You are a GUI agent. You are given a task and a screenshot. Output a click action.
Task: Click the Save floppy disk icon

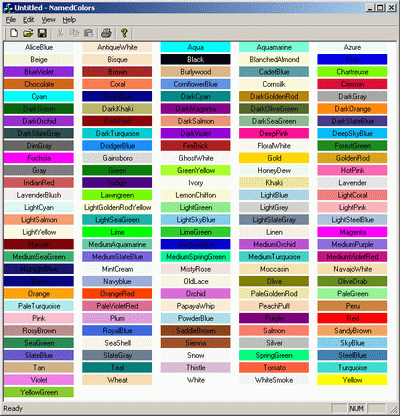(42, 33)
